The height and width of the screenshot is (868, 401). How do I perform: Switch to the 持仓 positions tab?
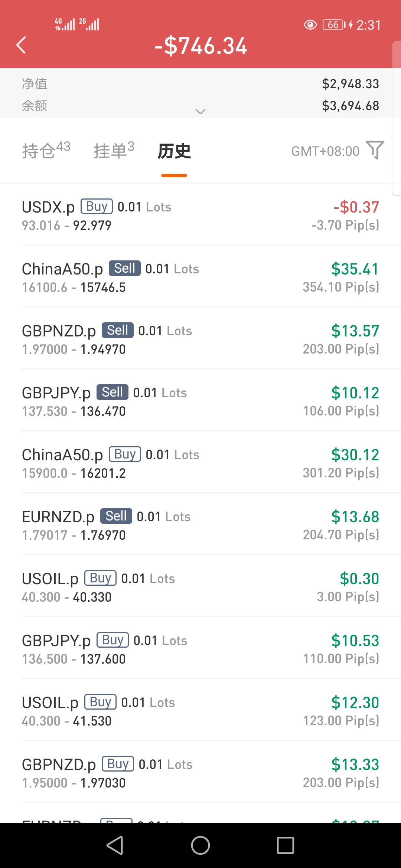click(x=46, y=150)
